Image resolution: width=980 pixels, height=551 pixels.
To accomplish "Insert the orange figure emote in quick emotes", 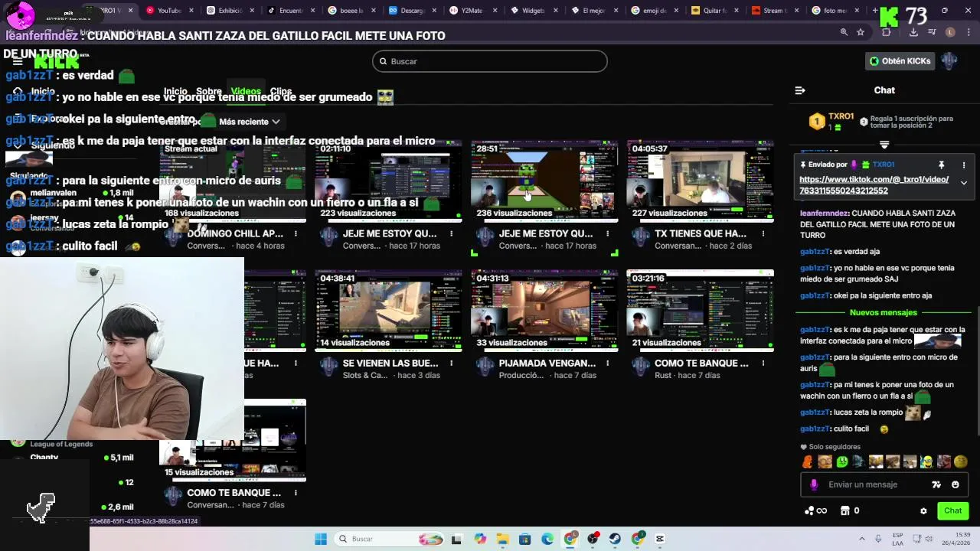I will point(807,461).
